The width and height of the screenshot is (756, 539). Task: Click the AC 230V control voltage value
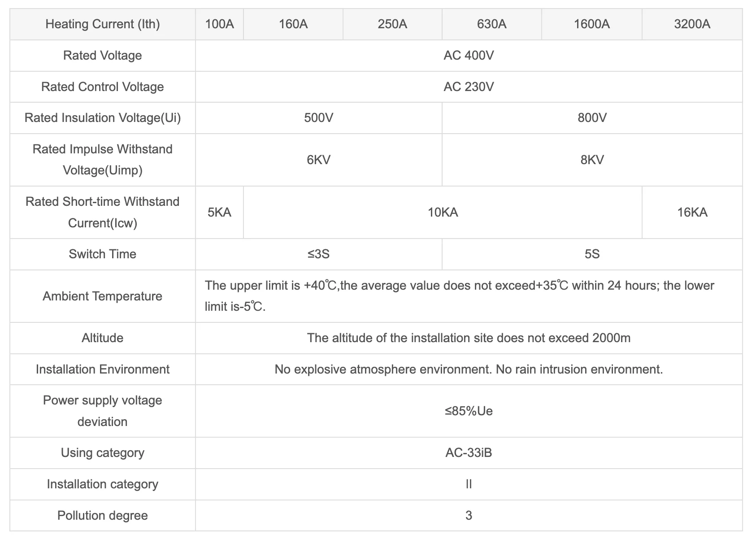coord(469,87)
